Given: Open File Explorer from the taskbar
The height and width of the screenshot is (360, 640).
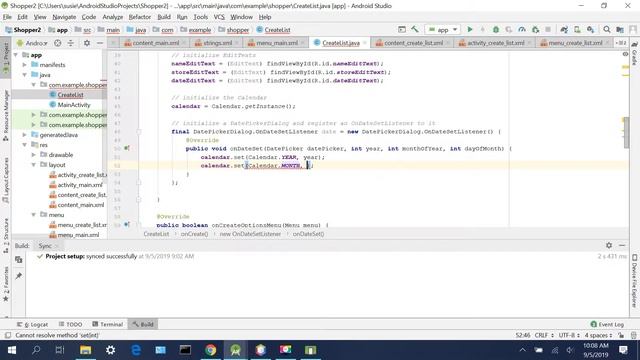Looking at the screenshot, I should tap(85, 350).
